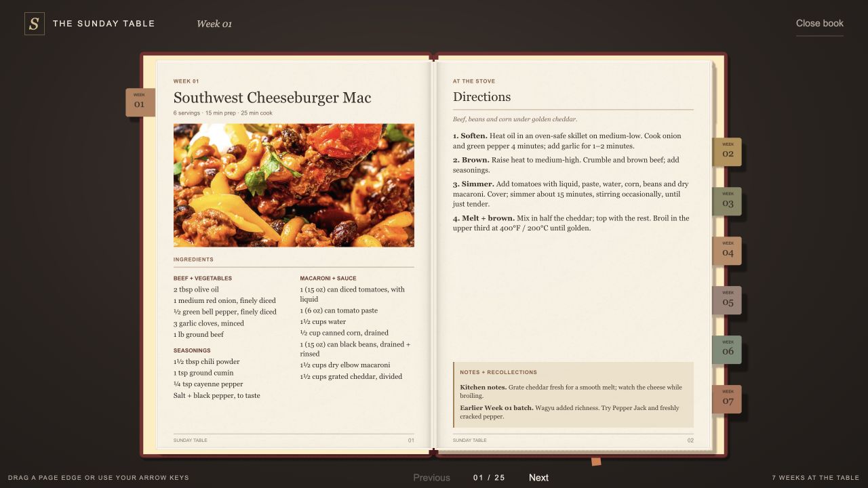The height and width of the screenshot is (488, 868).
Task: Click the 'Earlier Week 01 batch.' note
Action: 570,412
